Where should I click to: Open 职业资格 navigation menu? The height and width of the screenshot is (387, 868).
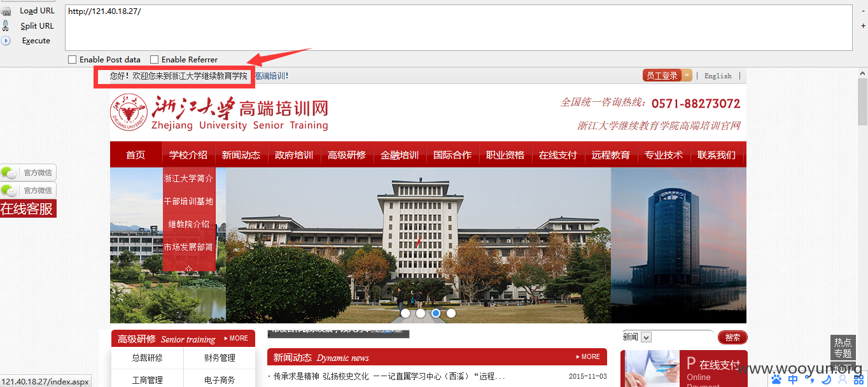coord(505,155)
